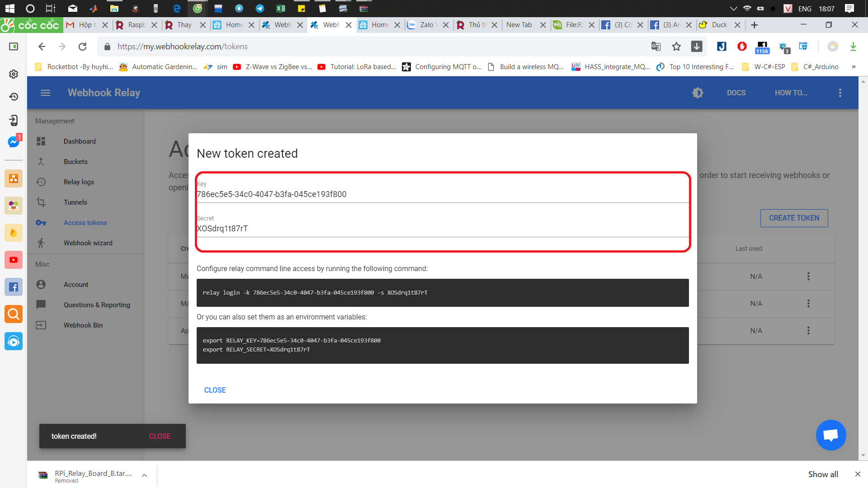Viewport: 868px width, 488px height.
Task: Open the support chat bubble
Action: click(831, 435)
